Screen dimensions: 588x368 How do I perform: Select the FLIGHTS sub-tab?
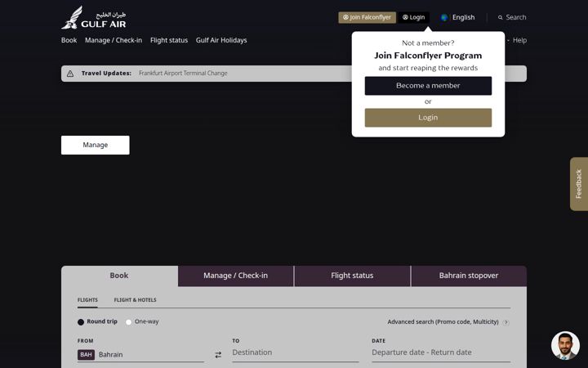click(x=87, y=299)
